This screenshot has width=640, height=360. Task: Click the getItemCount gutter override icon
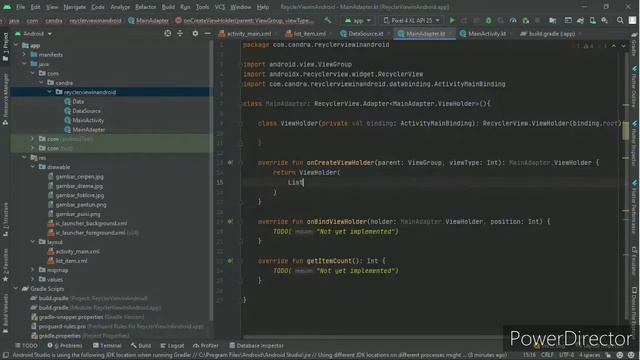pos(230,261)
